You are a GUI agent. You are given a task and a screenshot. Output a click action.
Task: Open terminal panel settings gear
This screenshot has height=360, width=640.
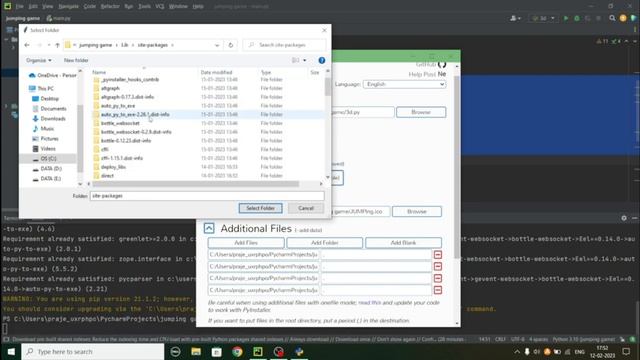[624, 218]
